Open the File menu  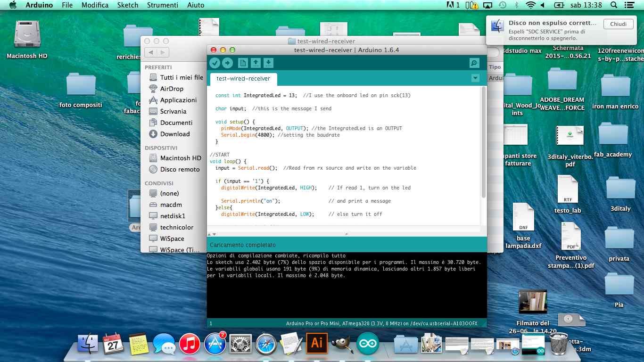(x=67, y=5)
